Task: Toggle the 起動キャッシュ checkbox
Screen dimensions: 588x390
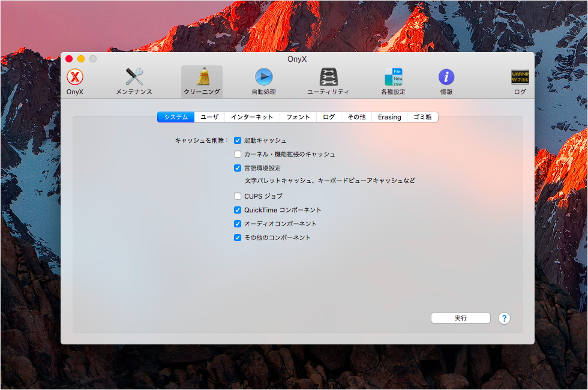Action: pos(238,140)
